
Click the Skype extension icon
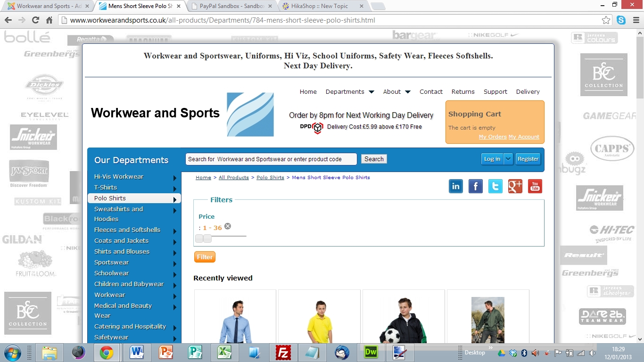coord(621,20)
